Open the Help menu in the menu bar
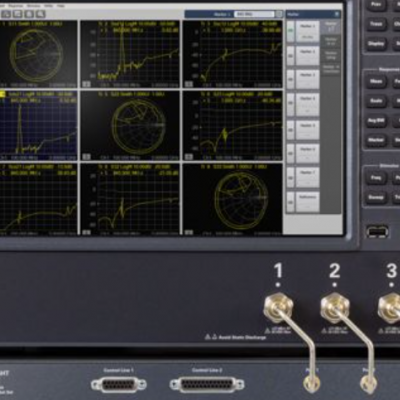This screenshot has width=400, height=400. (x=61, y=6)
